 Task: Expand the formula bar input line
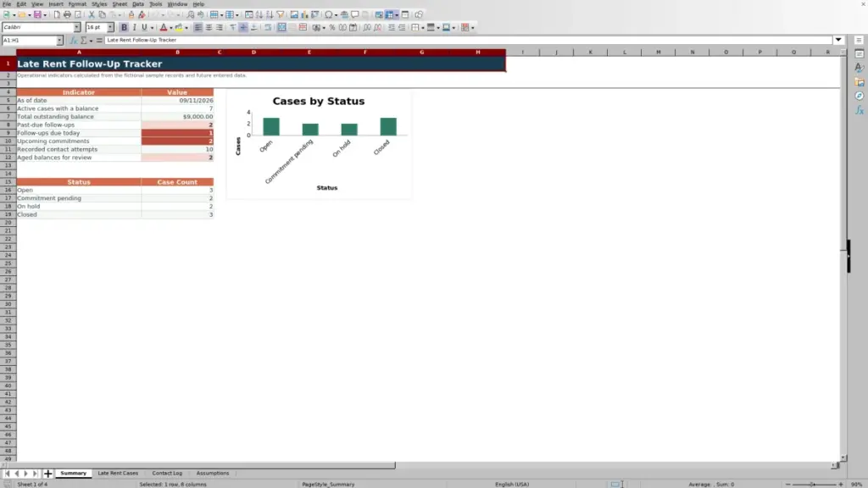coord(838,40)
